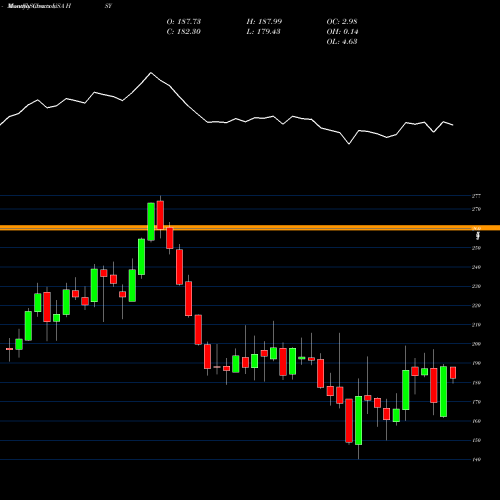Click the 210 price axis label
This screenshot has width=500, height=500.
(x=476, y=325)
